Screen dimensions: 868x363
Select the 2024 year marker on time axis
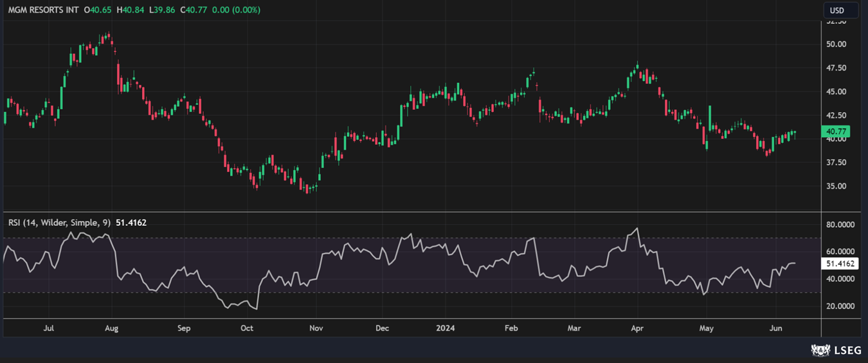[445, 328]
